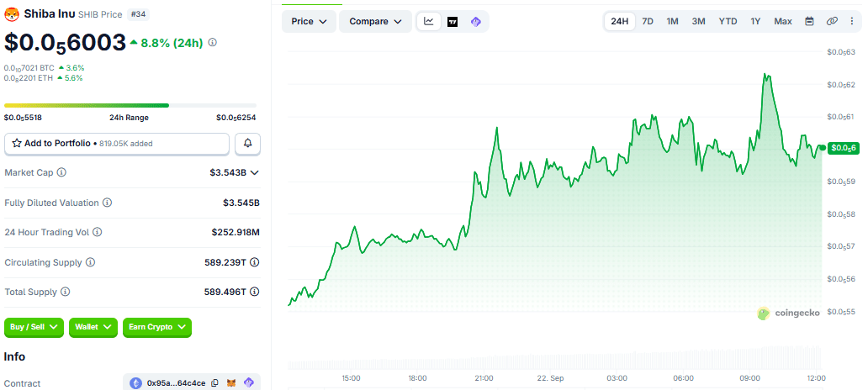Screen dimensions: 868x390
Task: Open the Earn Crypto dropdown
Action: click(156, 327)
